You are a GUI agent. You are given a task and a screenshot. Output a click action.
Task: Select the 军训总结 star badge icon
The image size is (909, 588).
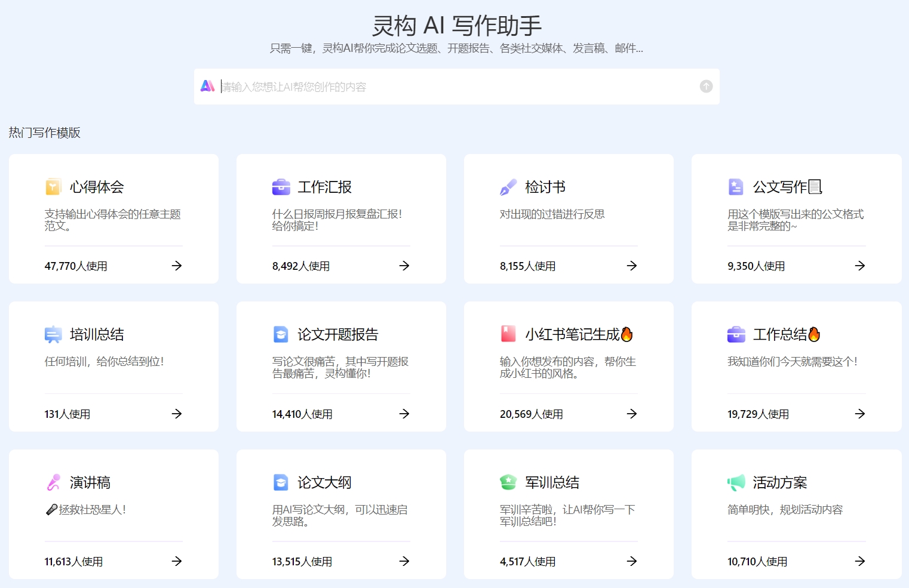point(508,482)
